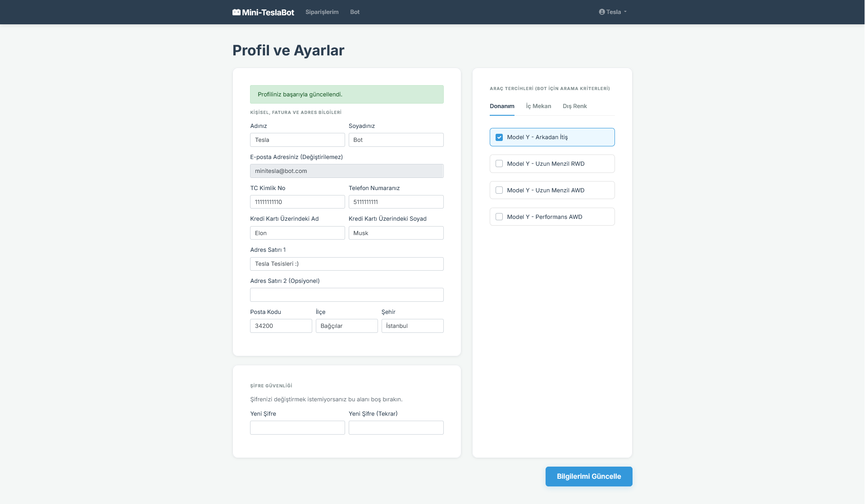This screenshot has width=865, height=504.
Task: Click the Bilgilerimi Güncelle button
Action: pos(589,477)
